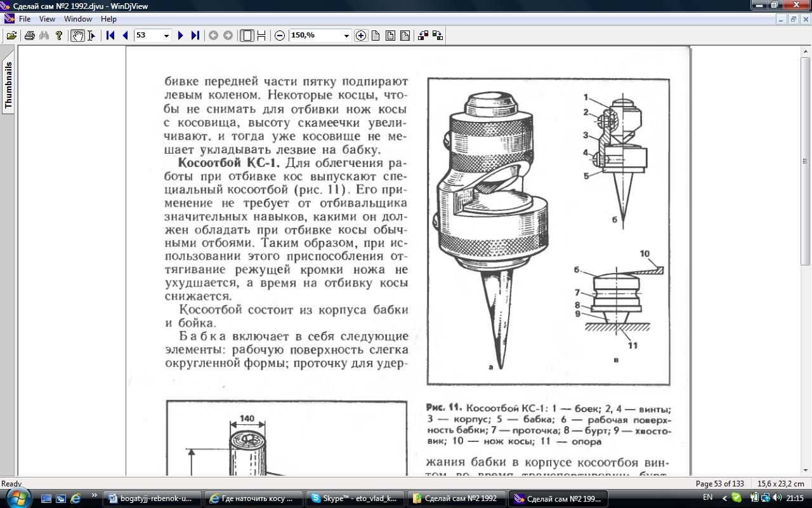
Task: Go to previous page arrow
Action: [x=125, y=36]
